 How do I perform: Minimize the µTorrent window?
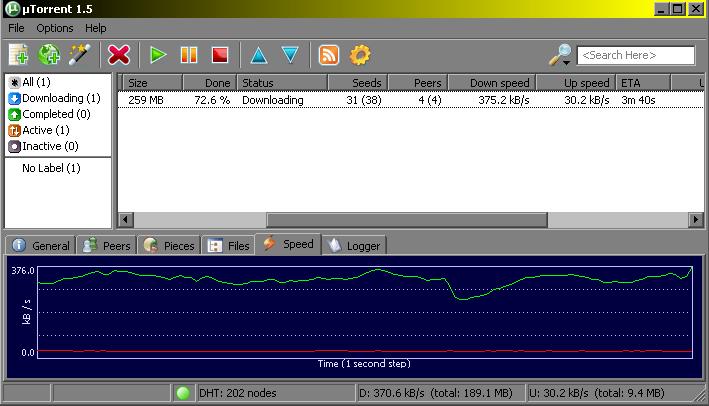coord(662,9)
